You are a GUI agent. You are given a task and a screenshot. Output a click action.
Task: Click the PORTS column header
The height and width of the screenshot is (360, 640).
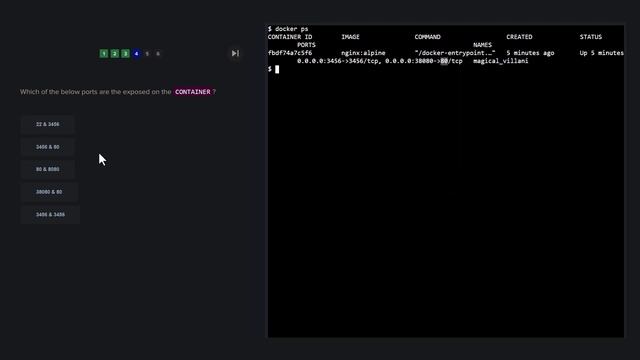coord(306,45)
